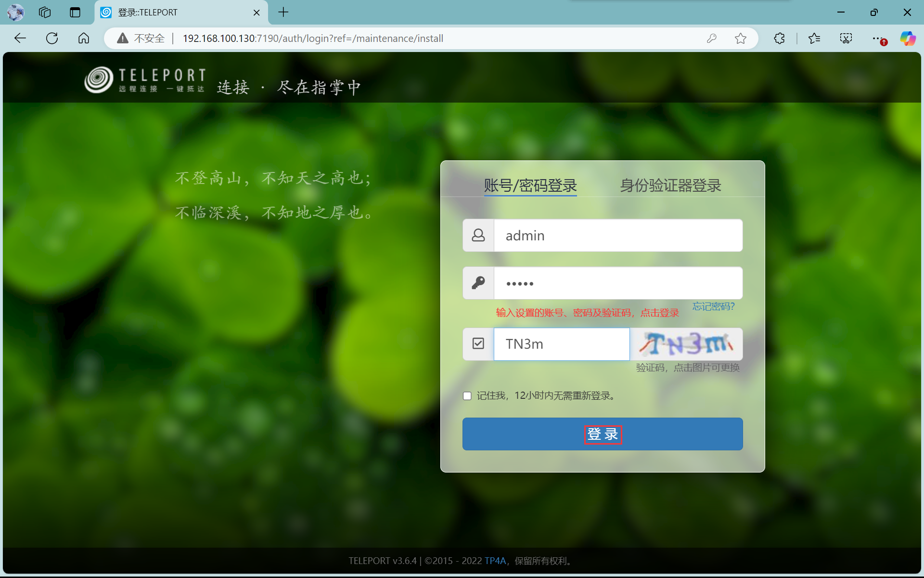Click the Teleport spiral logo
924x578 pixels.
click(99, 80)
